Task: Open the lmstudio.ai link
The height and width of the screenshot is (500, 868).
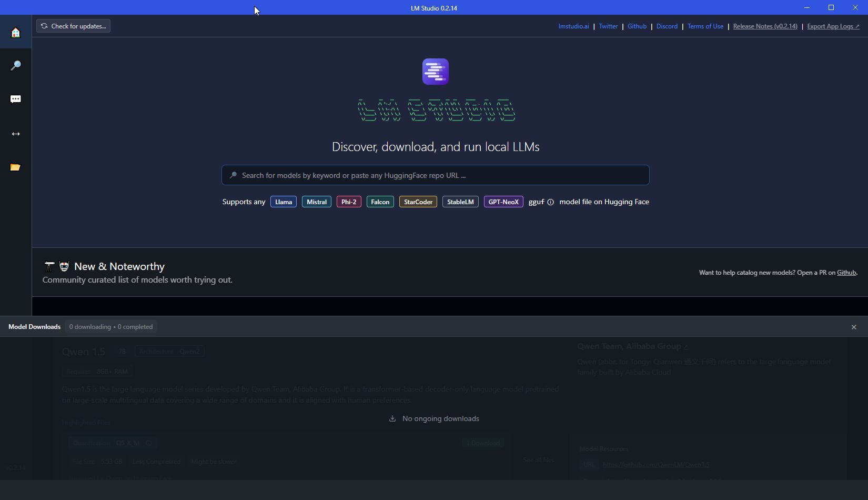Action: coord(573,26)
